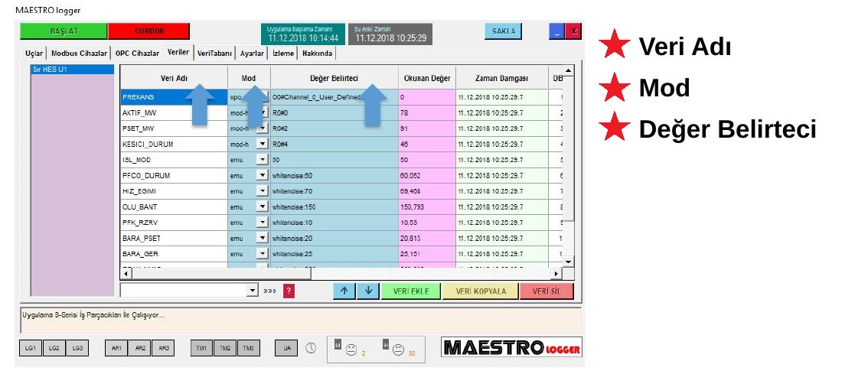Viewport: 868px width, 374px height.
Task: Toggle the AR2 indicator button
Action: coord(139,348)
